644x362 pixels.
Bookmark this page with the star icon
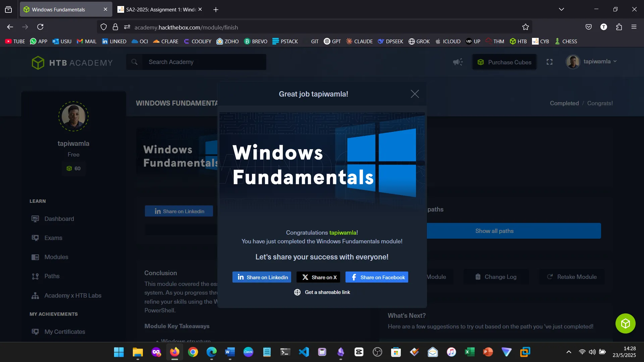[525, 27]
